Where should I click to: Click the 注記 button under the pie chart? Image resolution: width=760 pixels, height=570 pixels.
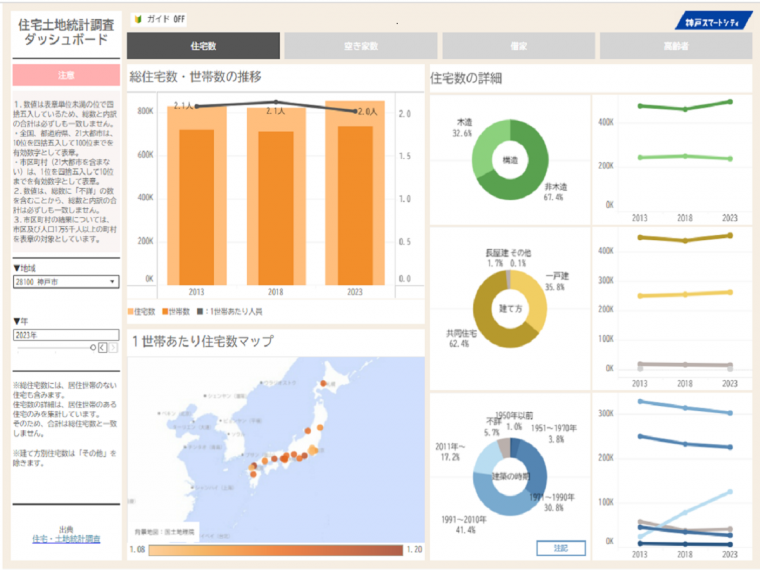pyautogui.click(x=560, y=547)
